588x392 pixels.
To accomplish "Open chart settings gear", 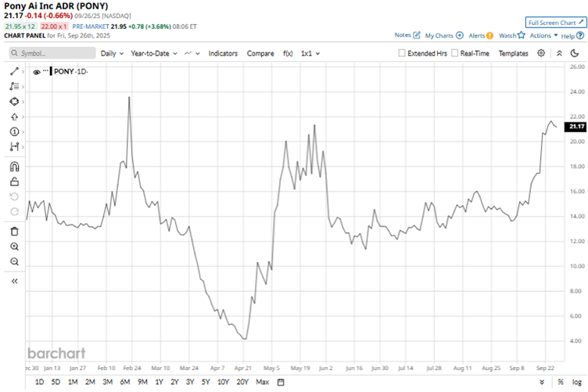I will pos(541,53).
